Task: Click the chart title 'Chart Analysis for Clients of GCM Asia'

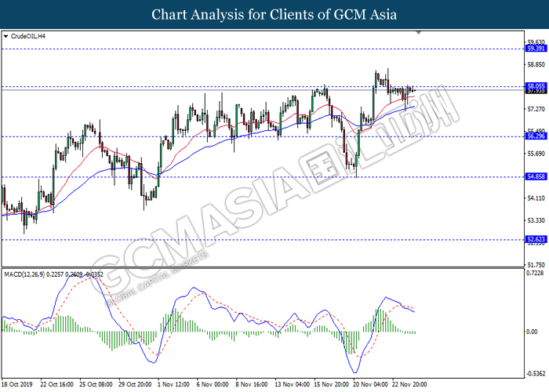Action: pos(274,15)
